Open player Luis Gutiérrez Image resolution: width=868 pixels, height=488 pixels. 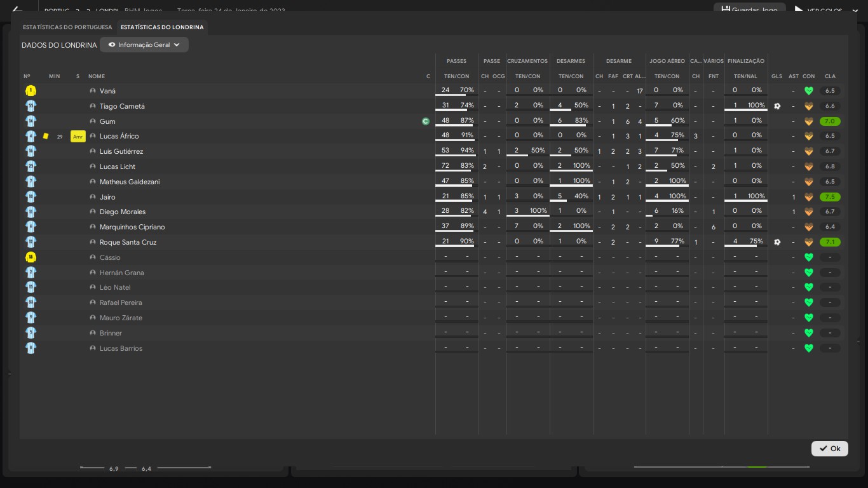pyautogui.click(x=121, y=151)
